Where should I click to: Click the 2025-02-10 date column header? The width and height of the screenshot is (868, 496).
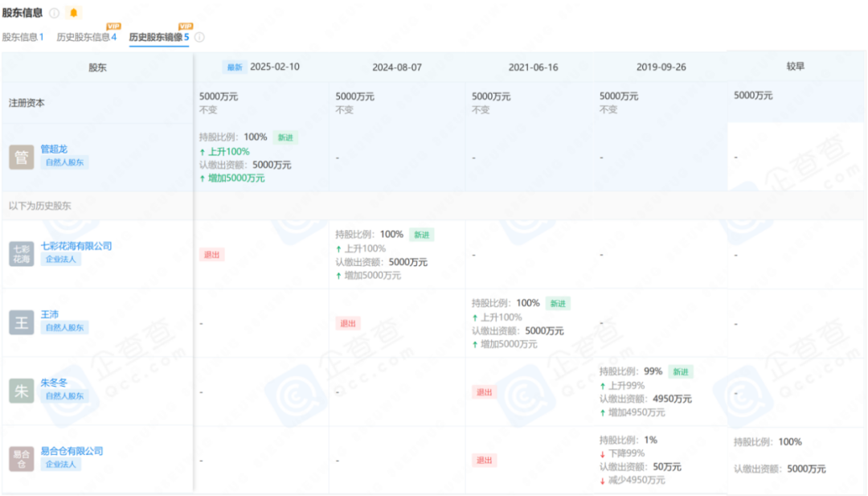274,67
